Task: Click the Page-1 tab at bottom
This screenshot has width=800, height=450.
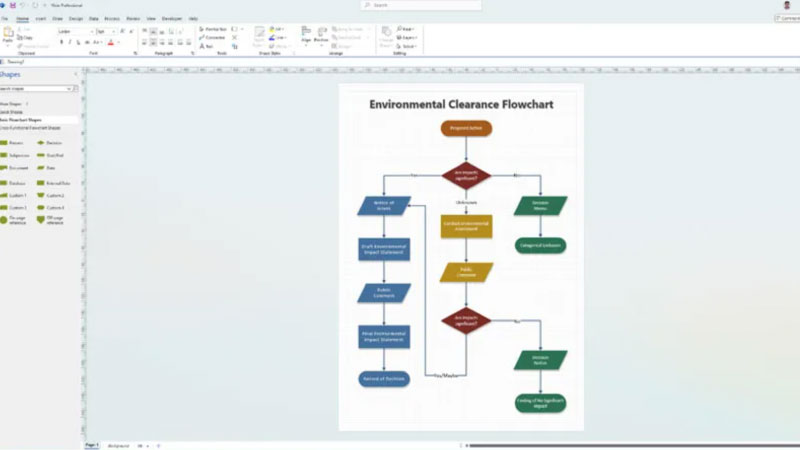Action: pyautogui.click(x=92, y=445)
